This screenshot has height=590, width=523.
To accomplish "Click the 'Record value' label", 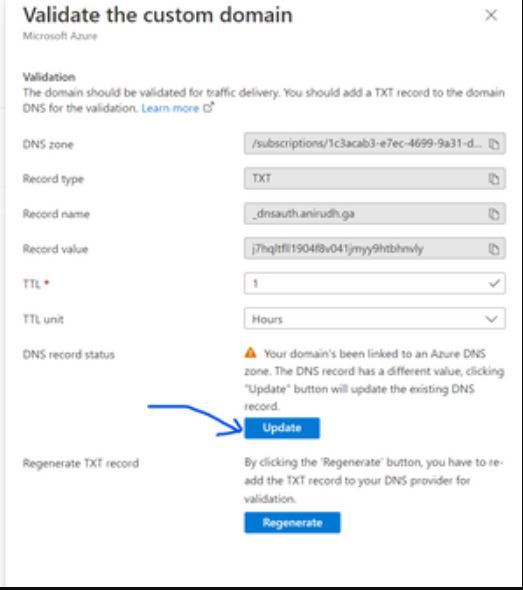I will 55,249.
